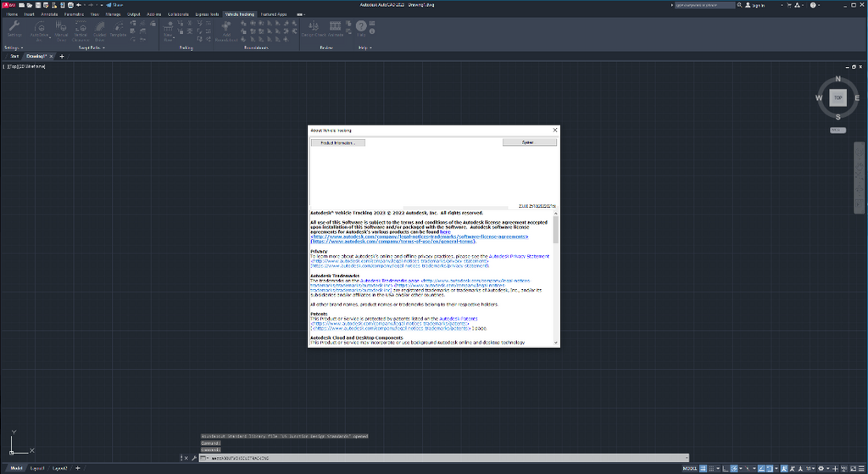Click the Animate filmstrip icon

click(x=335, y=26)
